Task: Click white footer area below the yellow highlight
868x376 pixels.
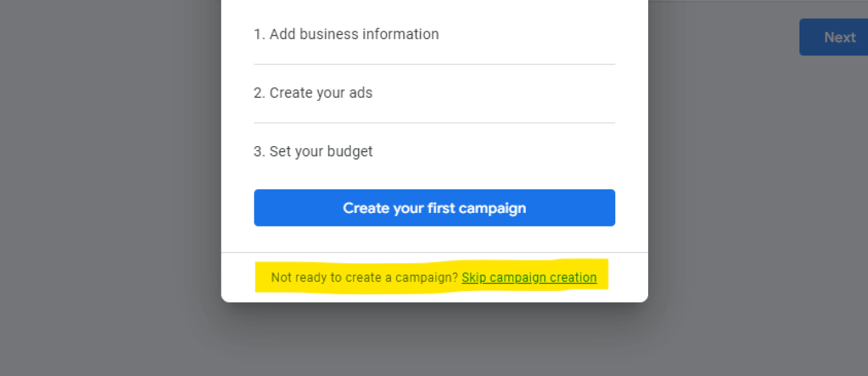Action: pyautogui.click(x=434, y=296)
